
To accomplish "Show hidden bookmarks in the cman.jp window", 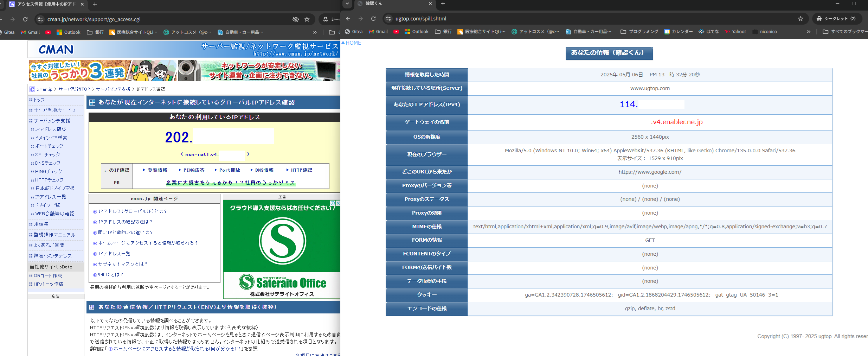I will pyautogui.click(x=315, y=32).
